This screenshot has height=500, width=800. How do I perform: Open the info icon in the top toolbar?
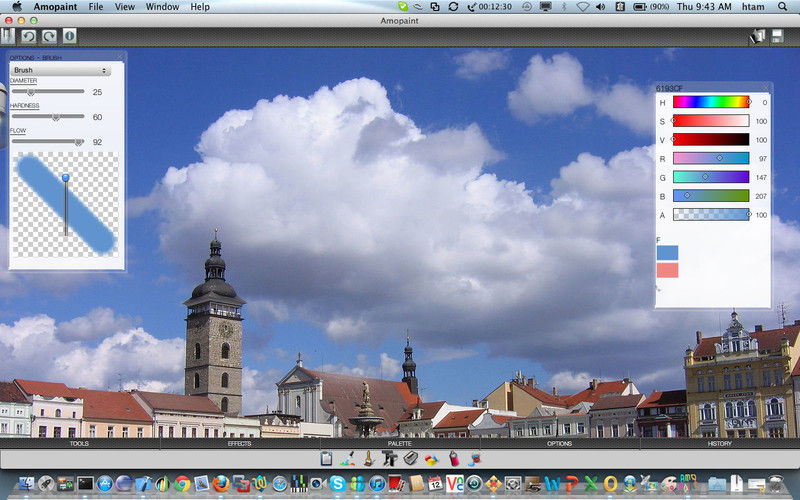[70, 36]
